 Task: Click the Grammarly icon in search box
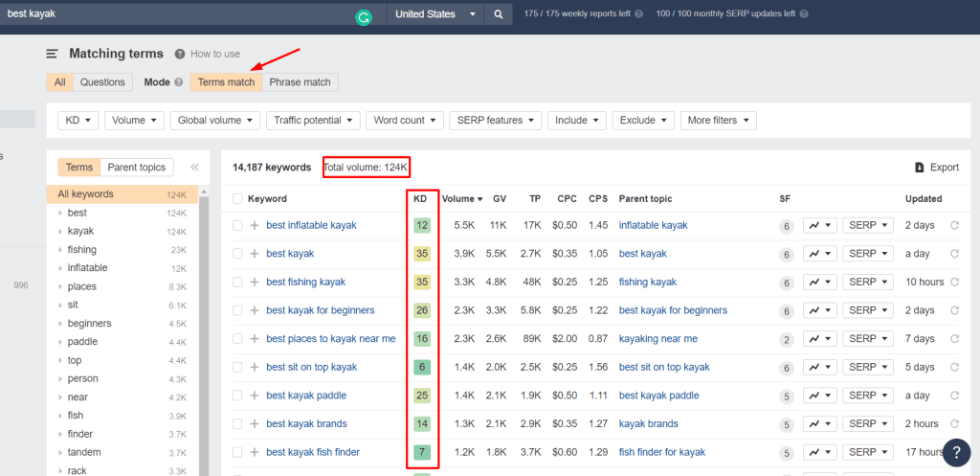click(363, 18)
